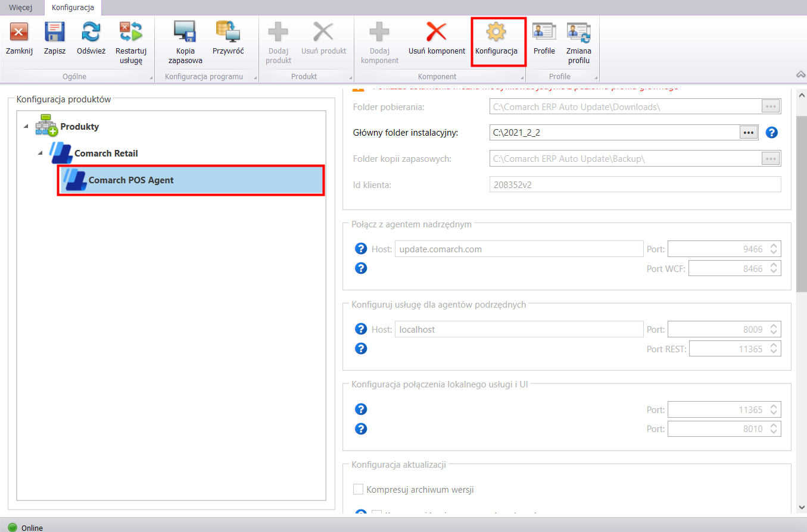Click the Zmiana profilu icon
This screenshot has height=532, width=807.
[578, 31]
